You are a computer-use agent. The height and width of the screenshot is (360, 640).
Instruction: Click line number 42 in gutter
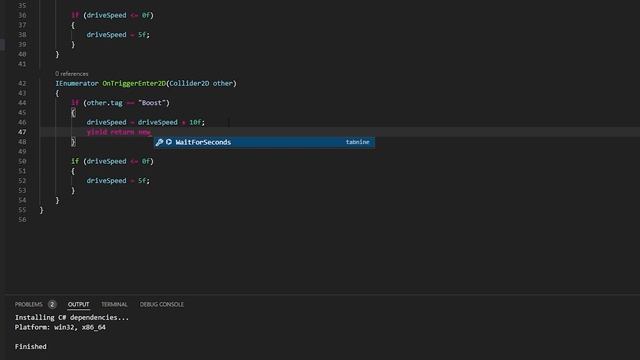click(22, 83)
